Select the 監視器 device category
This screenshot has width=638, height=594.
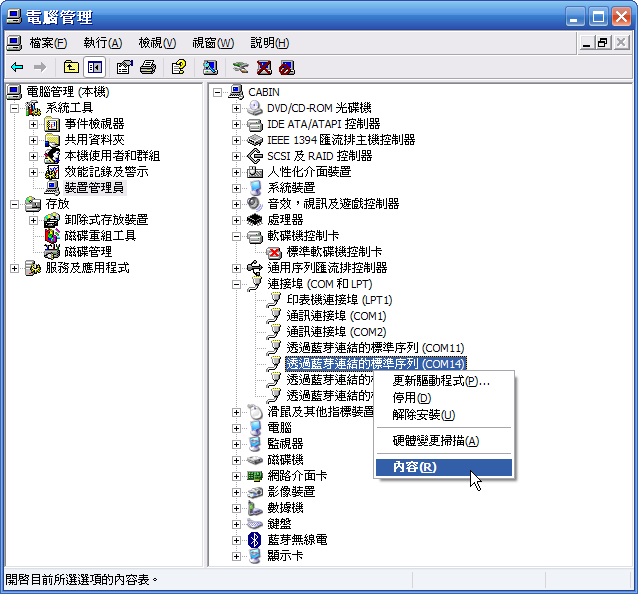[x=285, y=444]
